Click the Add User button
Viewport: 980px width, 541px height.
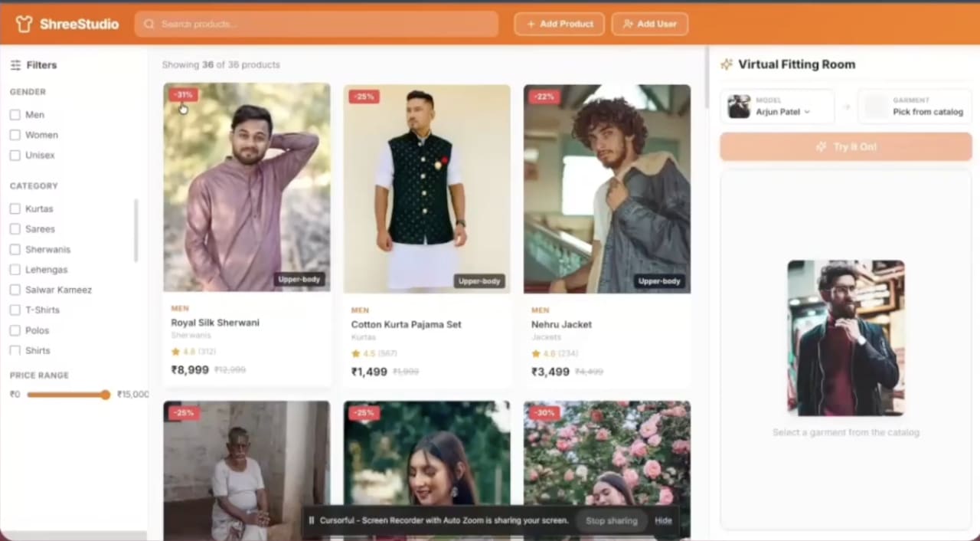tap(649, 24)
